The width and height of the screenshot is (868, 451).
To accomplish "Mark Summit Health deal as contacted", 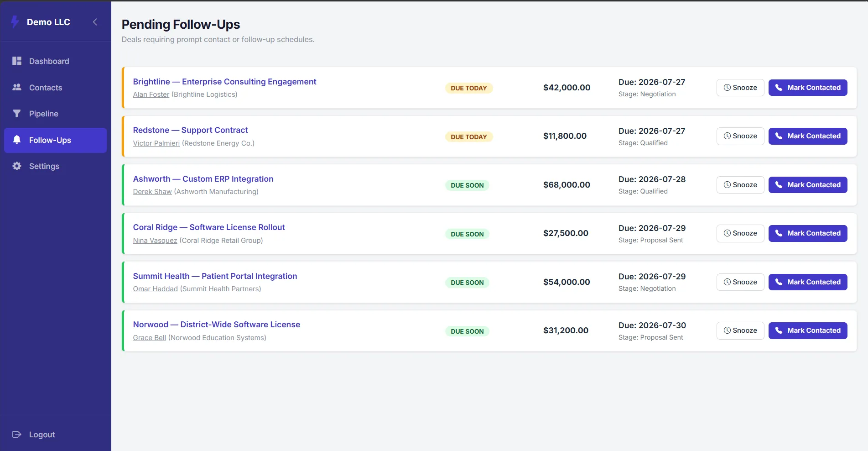I will (808, 282).
